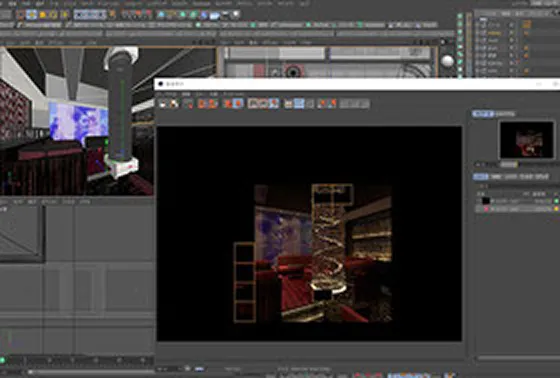Click the Render to Picture Viewer clapperboard icon
The height and width of the screenshot is (378, 560).
point(138,15)
